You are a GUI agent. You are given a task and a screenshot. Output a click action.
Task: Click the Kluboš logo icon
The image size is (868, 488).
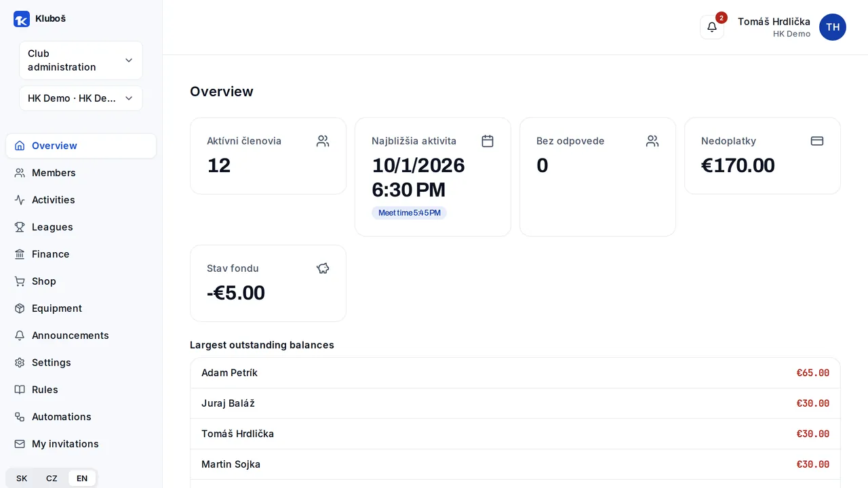[x=22, y=19]
